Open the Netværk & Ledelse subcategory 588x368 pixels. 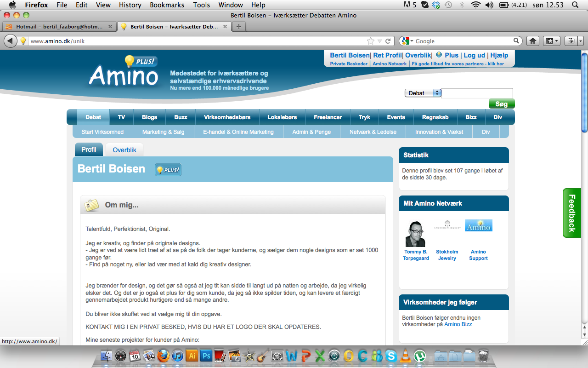373,132
